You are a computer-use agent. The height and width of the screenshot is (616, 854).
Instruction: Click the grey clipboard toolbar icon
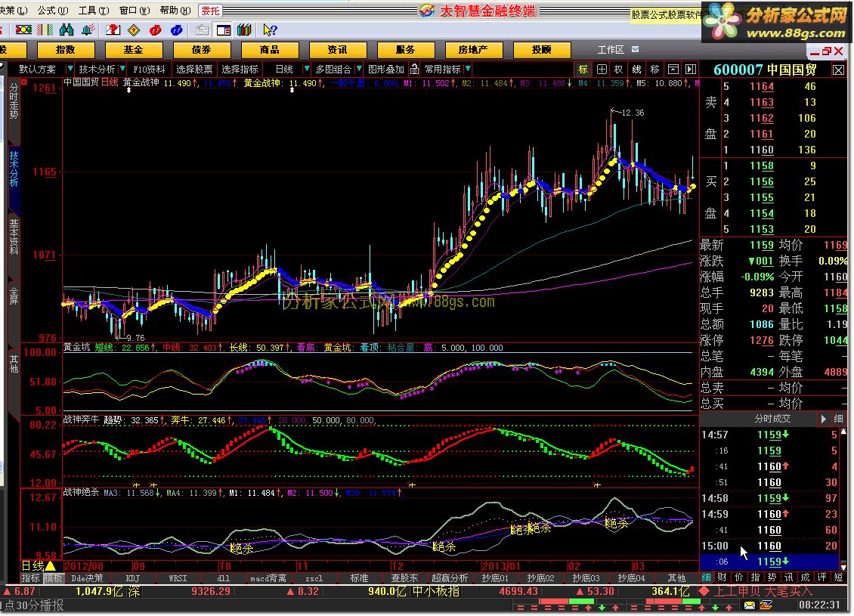click(x=202, y=29)
